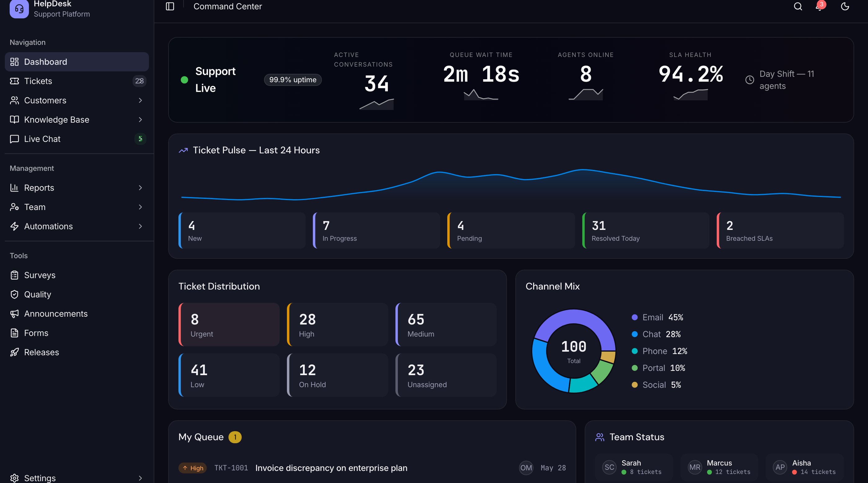Click the Surveys clipboard icon
Viewport: 868px width, 483px height.
tap(14, 275)
